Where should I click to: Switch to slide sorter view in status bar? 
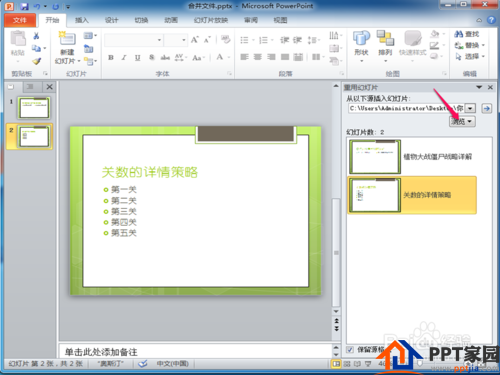(x=347, y=364)
